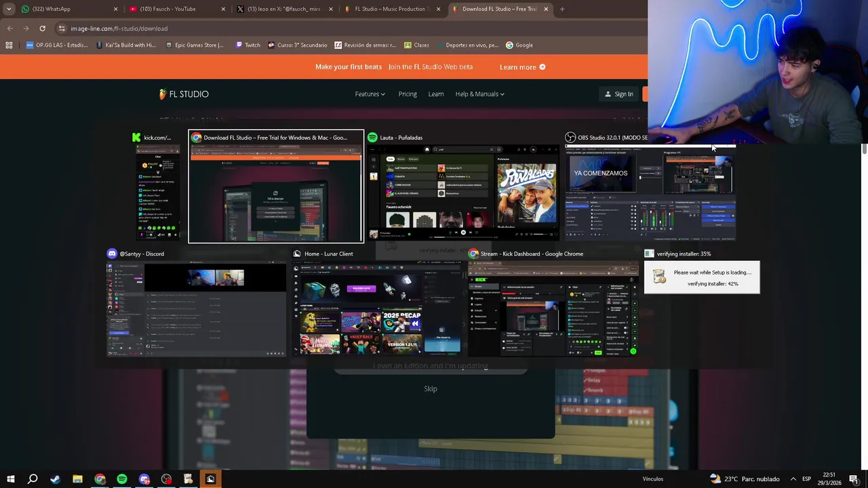Click Join the FL Studio Web beta
Image resolution: width=868 pixels, height=488 pixels.
coord(431,67)
